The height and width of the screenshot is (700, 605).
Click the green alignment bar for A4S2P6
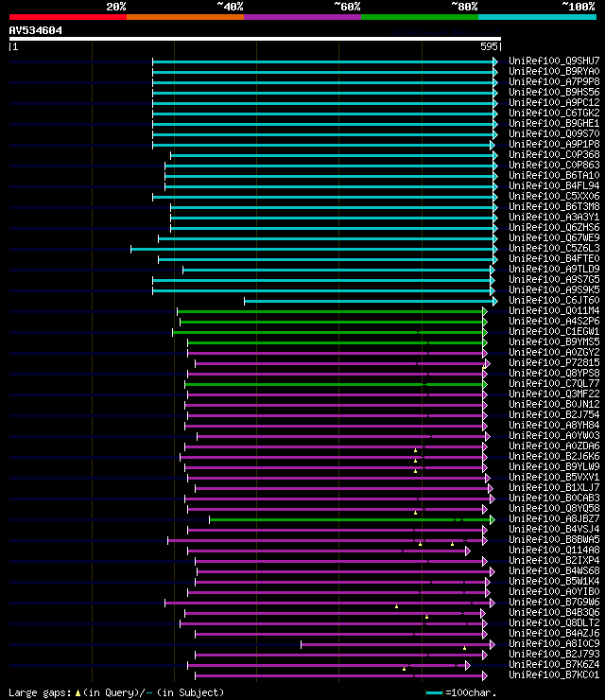[x=334, y=322]
